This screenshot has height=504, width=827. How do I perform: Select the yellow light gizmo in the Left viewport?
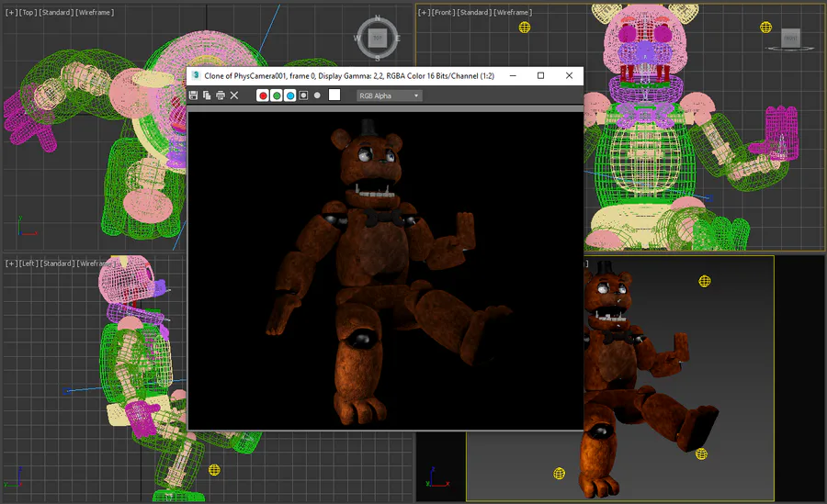click(214, 470)
